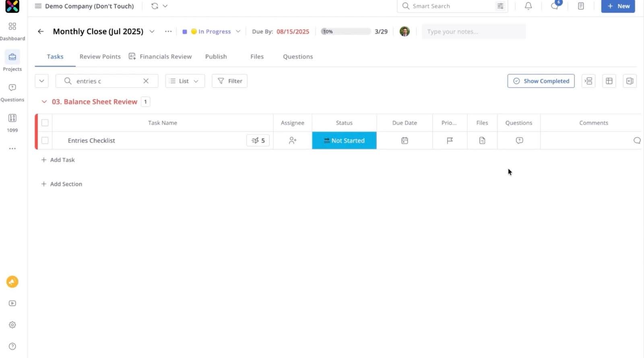Switch to the Review Points tab
644x358 pixels.
point(100,57)
